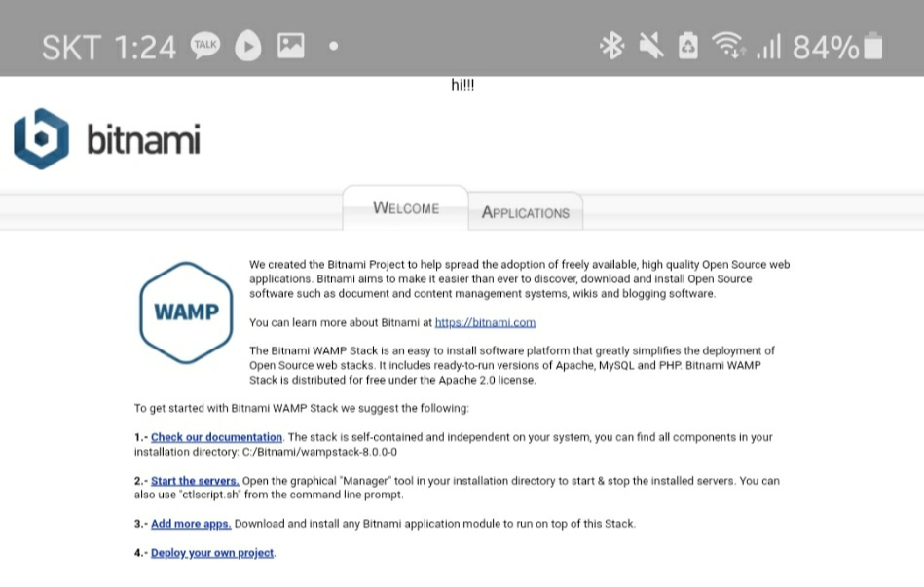The width and height of the screenshot is (924, 587).
Task: Click the C:/Bitnami/wampstack-8.0.0-0 directory text
Action: tap(319, 452)
